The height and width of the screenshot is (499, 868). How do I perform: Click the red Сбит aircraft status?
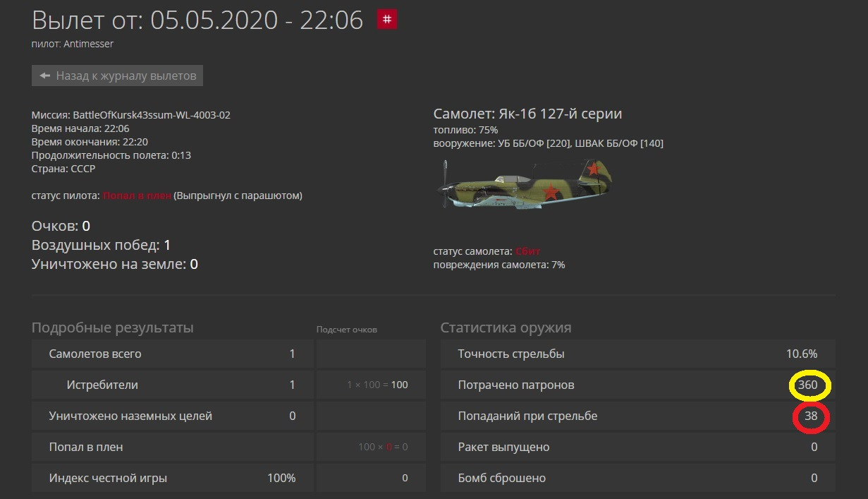pyautogui.click(x=528, y=251)
